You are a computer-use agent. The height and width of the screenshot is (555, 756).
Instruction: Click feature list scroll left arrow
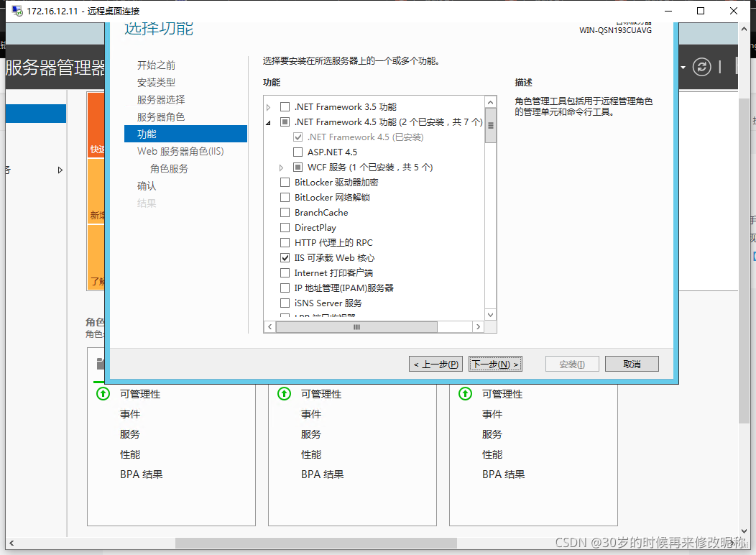pos(270,327)
